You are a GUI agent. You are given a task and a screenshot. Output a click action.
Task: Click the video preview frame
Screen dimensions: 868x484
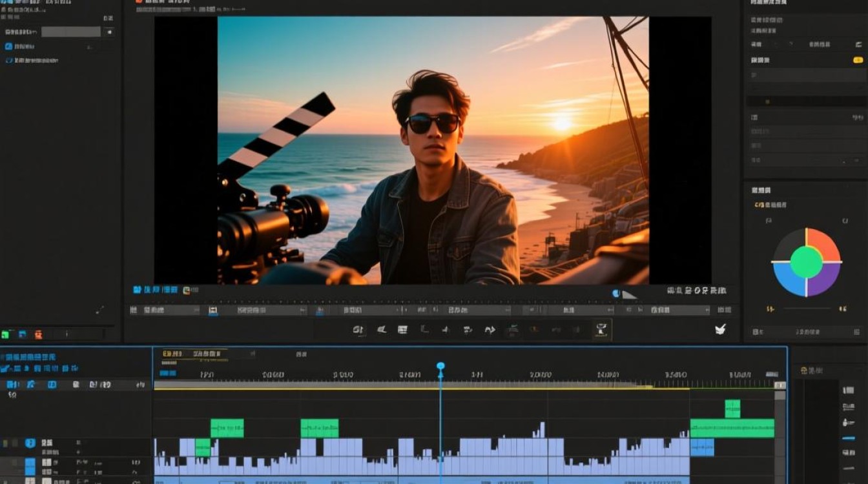[x=433, y=150]
